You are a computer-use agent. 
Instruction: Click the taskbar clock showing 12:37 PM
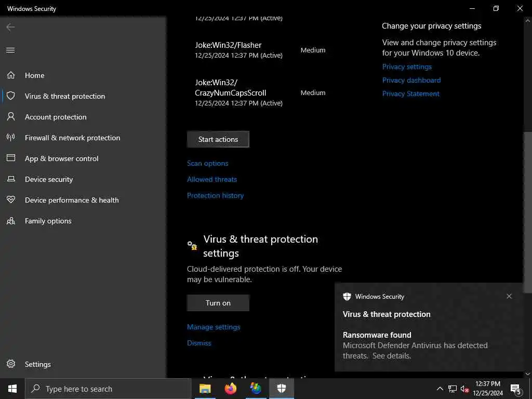click(487, 389)
